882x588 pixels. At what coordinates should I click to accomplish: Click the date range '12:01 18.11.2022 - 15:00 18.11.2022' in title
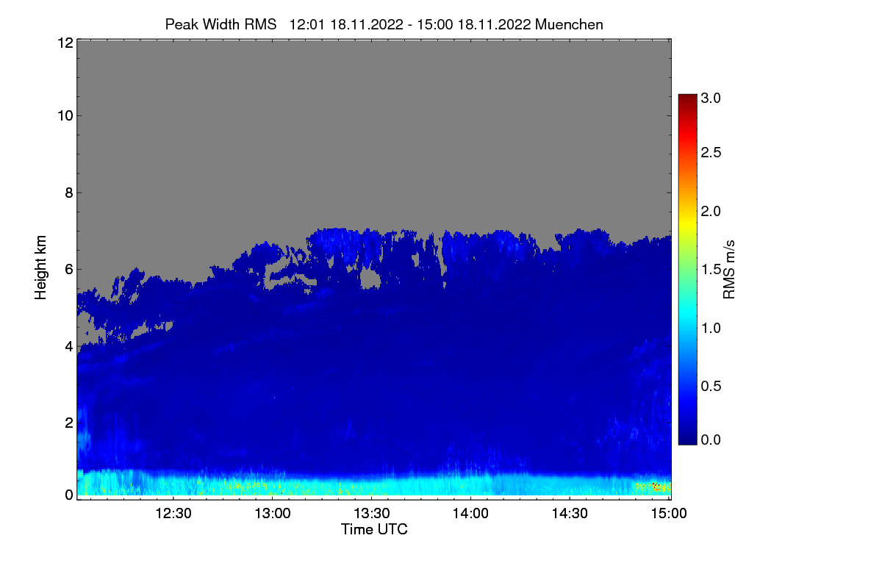tap(411, 24)
